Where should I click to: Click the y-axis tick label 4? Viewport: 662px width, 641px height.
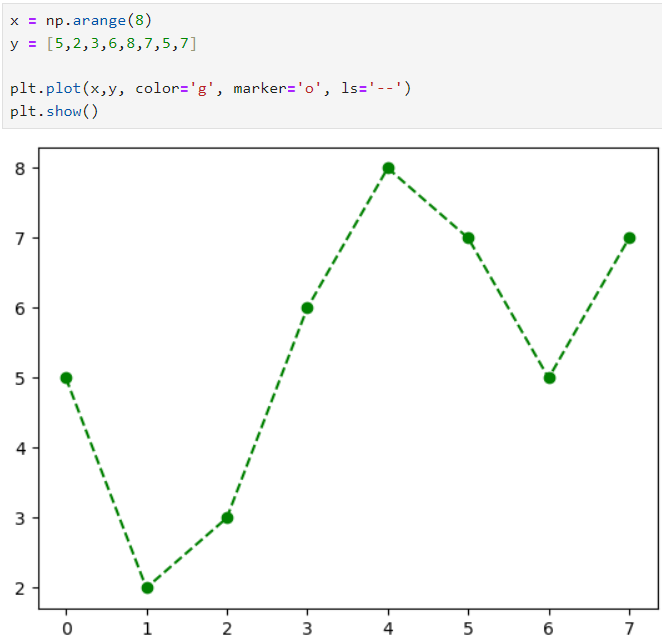[x=20, y=448]
